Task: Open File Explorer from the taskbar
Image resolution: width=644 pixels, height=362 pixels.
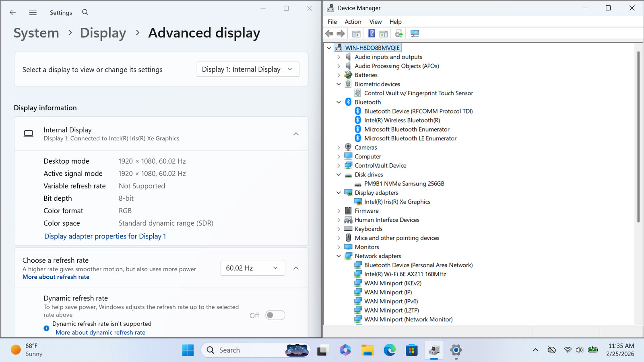Action: click(x=367, y=350)
